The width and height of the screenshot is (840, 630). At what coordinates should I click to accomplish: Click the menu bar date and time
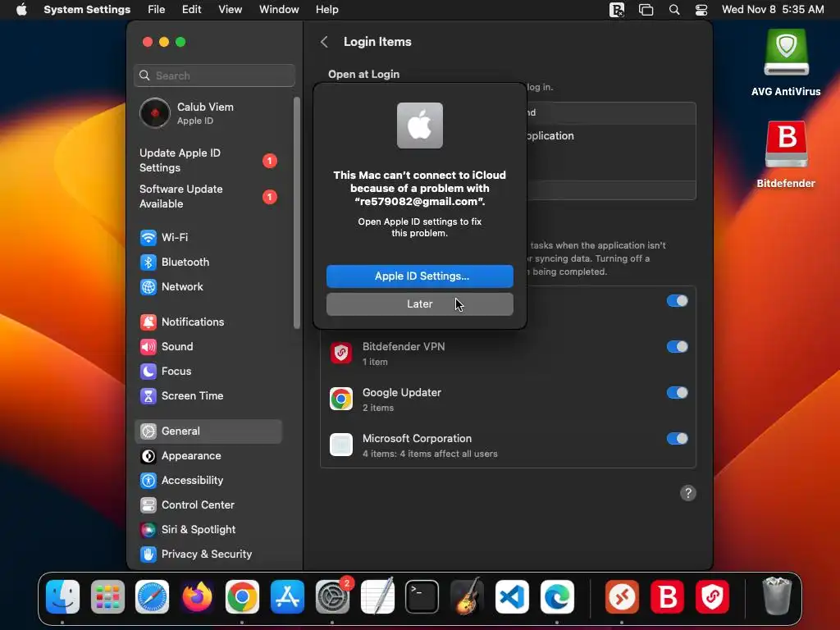pyautogui.click(x=773, y=10)
